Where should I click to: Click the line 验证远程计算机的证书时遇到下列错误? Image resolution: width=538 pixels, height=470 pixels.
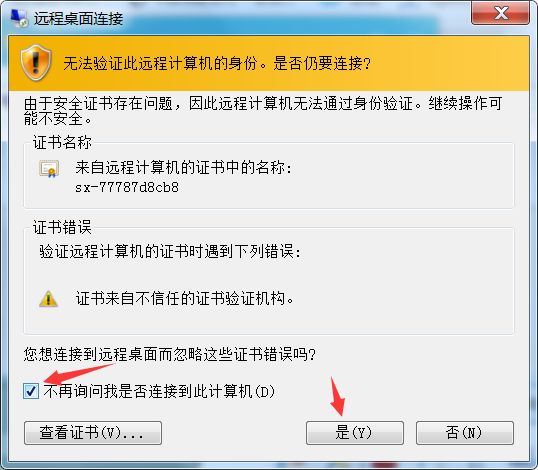(170, 251)
